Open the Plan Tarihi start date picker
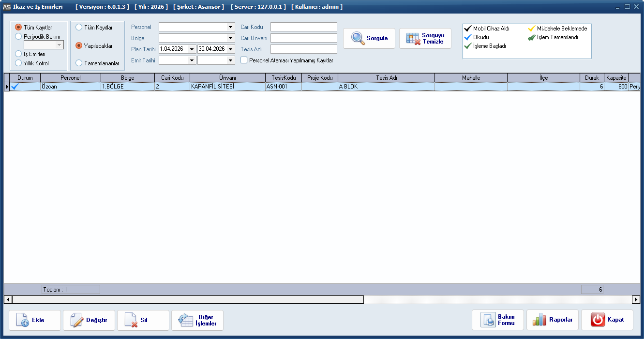Viewport: 644px width, 339px height. click(x=192, y=49)
